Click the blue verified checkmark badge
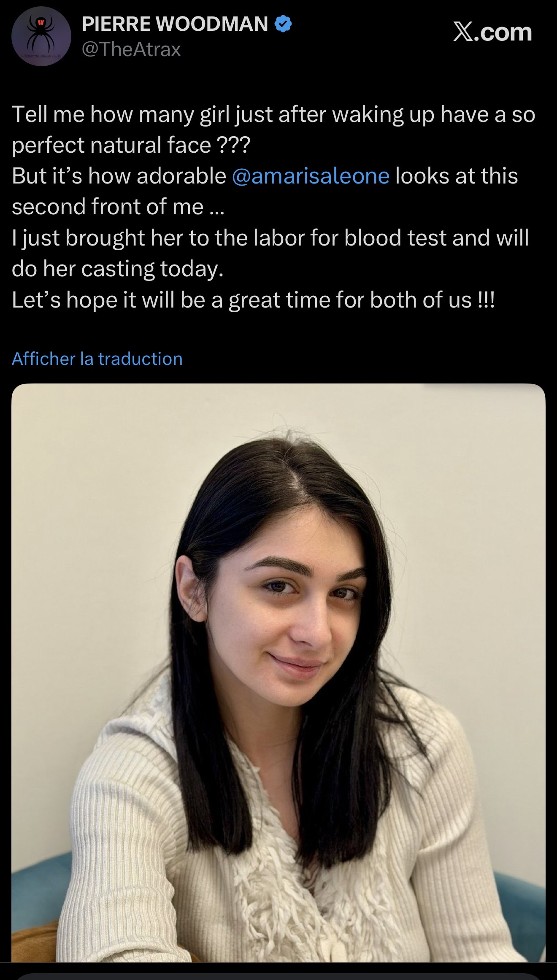Image resolution: width=557 pixels, height=980 pixels. [x=283, y=24]
